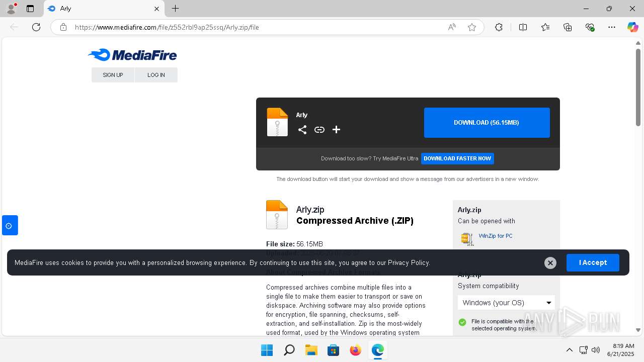This screenshot has height=362, width=644.
Task: Open the WinZip for PC link
Action: coord(496,236)
